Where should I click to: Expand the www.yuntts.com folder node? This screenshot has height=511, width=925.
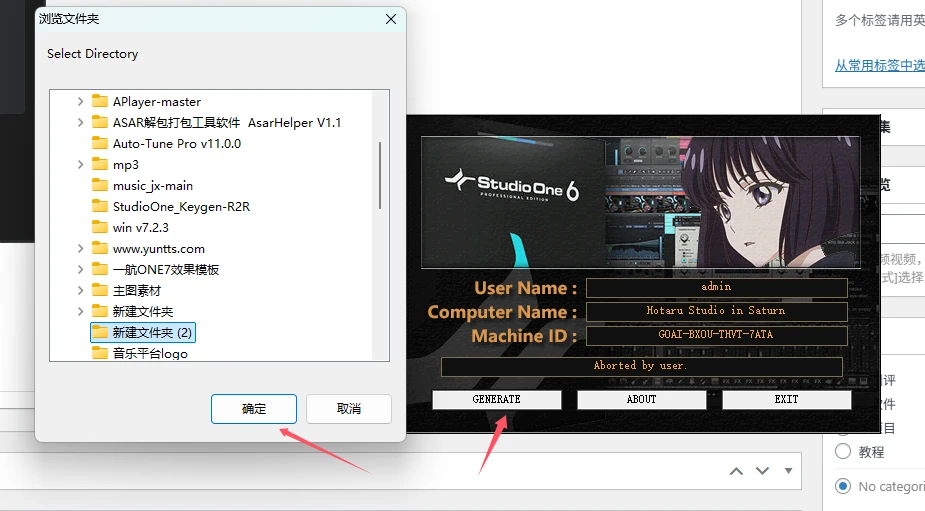tap(80, 249)
